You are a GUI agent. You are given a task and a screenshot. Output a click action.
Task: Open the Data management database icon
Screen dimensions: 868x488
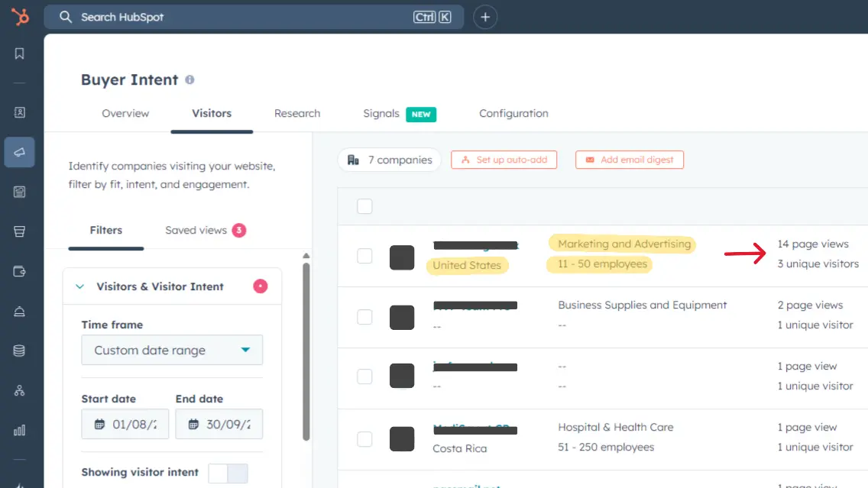[x=20, y=351]
